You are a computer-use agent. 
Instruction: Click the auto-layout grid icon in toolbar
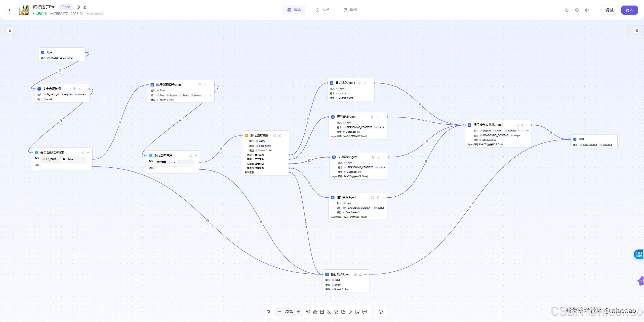(336, 312)
